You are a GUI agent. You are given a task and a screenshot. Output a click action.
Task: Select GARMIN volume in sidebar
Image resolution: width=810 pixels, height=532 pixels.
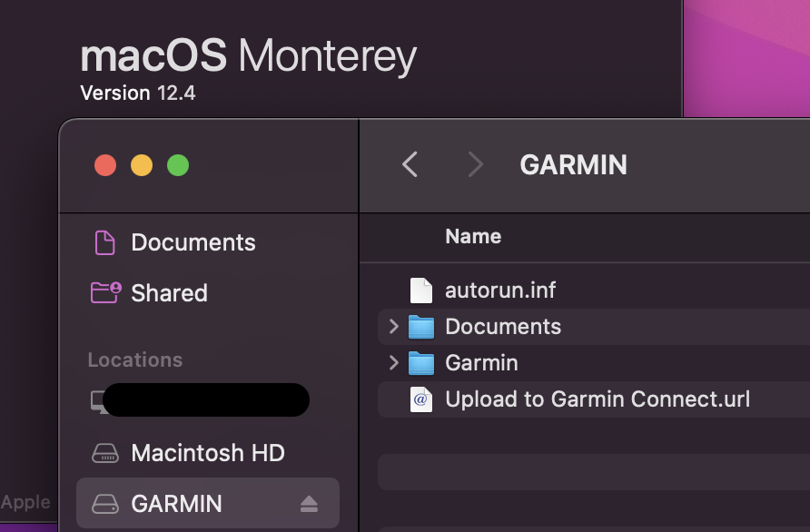(208, 503)
